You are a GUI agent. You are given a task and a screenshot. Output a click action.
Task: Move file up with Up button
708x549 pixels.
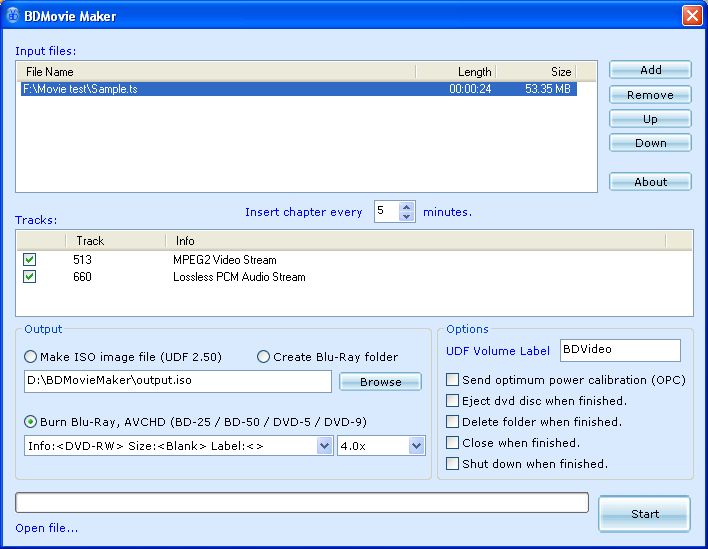[x=650, y=119]
